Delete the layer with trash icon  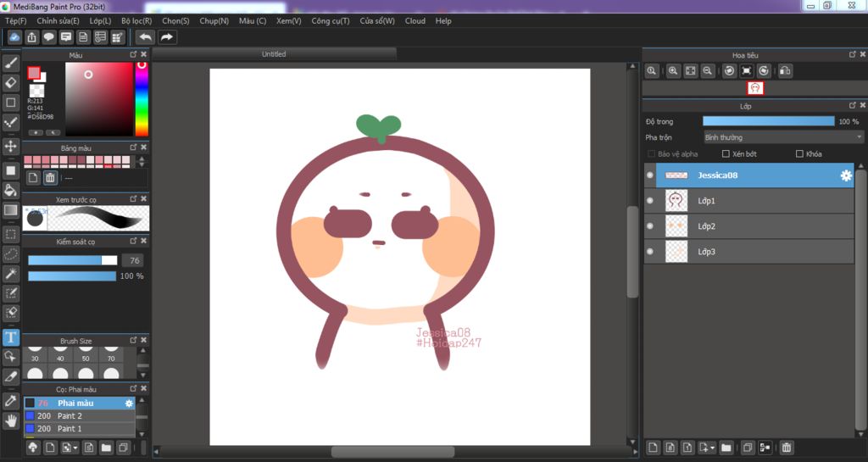(787, 447)
